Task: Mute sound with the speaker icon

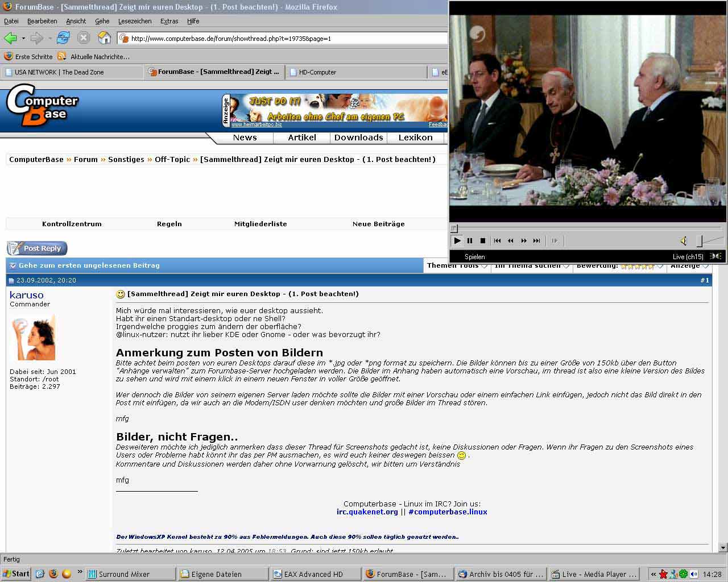Action: pyautogui.click(x=684, y=241)
